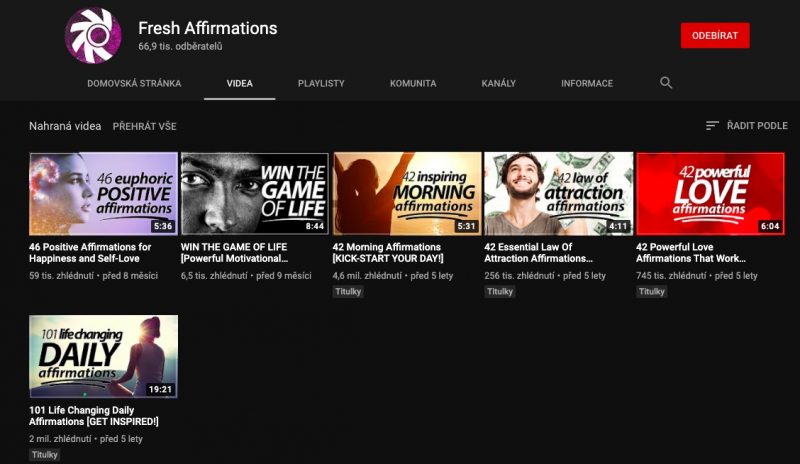The height and width of the screenshot is (464, 800).
Task: Click the 5:36 duration badge
Action: click(163, 226)
